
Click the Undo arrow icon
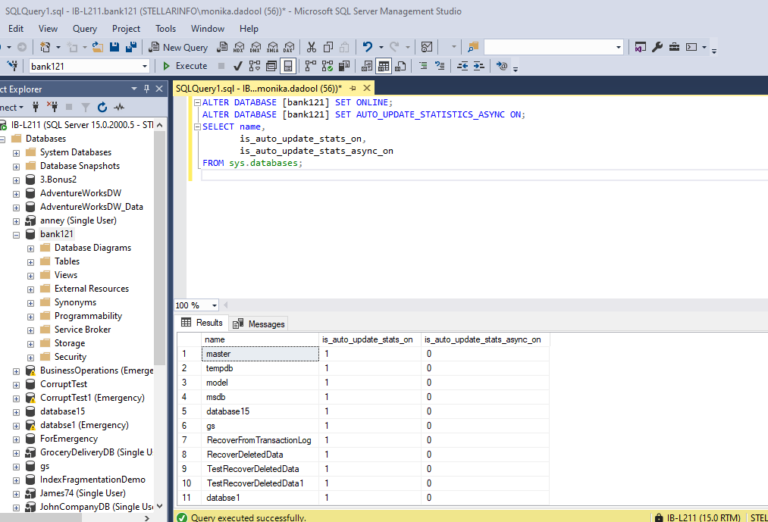click(x=367, y=47)
